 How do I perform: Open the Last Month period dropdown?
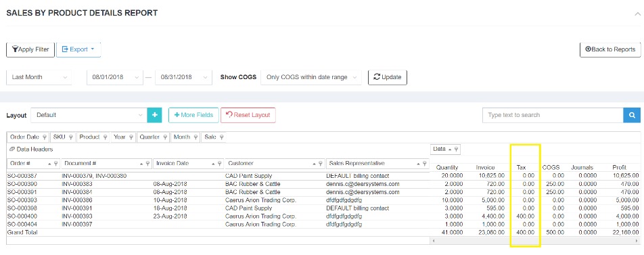[x=39, y=77]
